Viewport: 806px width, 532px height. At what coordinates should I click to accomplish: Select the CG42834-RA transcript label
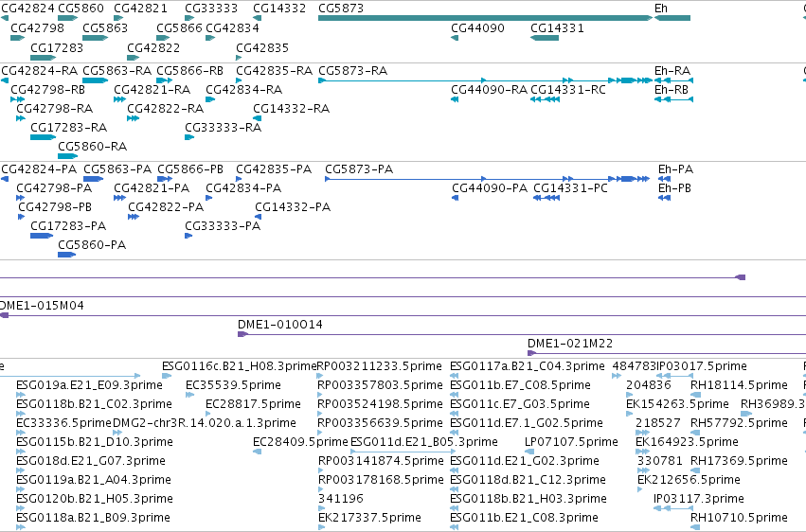click(x=244, y=89)
